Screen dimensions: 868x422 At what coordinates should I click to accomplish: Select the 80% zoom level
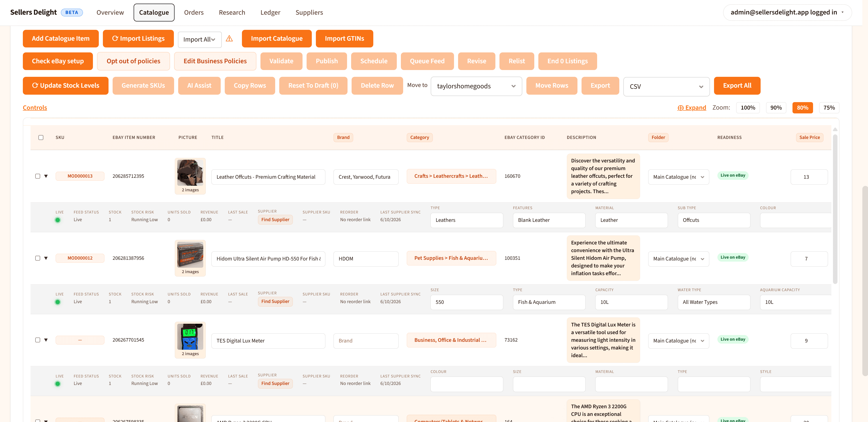point(803,108)
